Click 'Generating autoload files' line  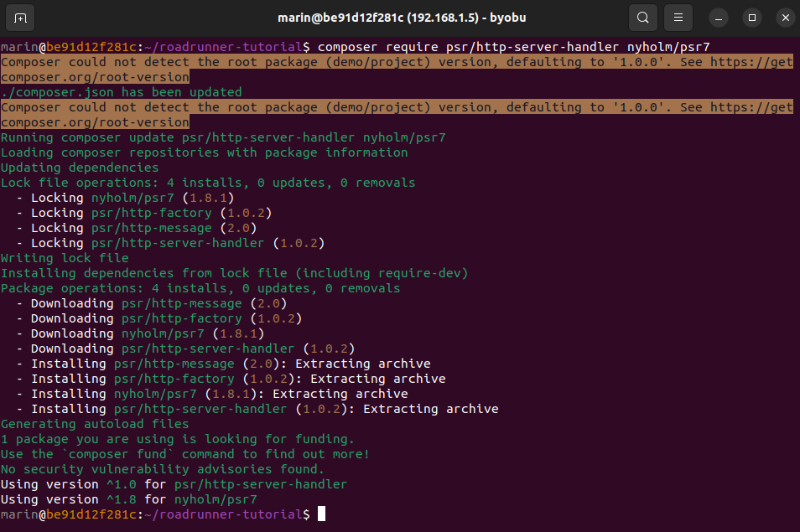pyautogui.click(x=95, y=424)
